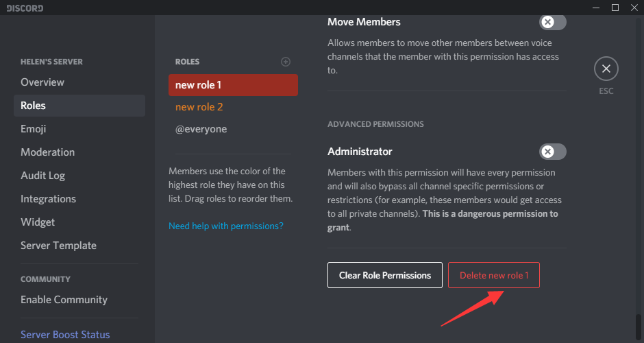Image resolution: width=644 pixels, height=343 pixels.
Task: Select the @everyone role
Action: coord(201,129)
